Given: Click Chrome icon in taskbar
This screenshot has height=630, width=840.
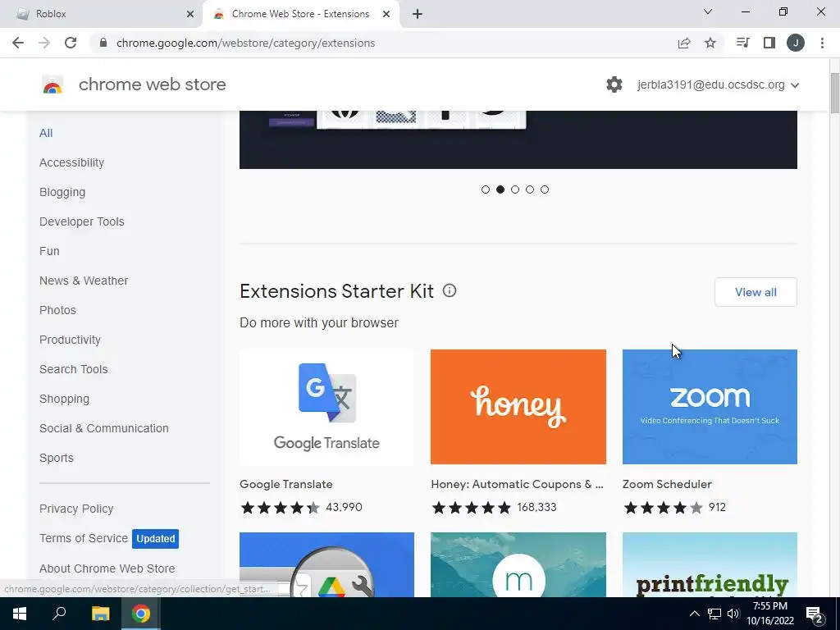Looking at the screenshot, I should (x=141, y=614).
